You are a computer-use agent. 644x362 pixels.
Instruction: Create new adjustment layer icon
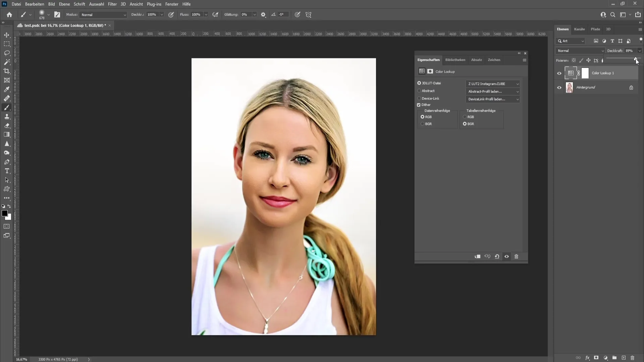pyautogui.click(x=605, y=358)
